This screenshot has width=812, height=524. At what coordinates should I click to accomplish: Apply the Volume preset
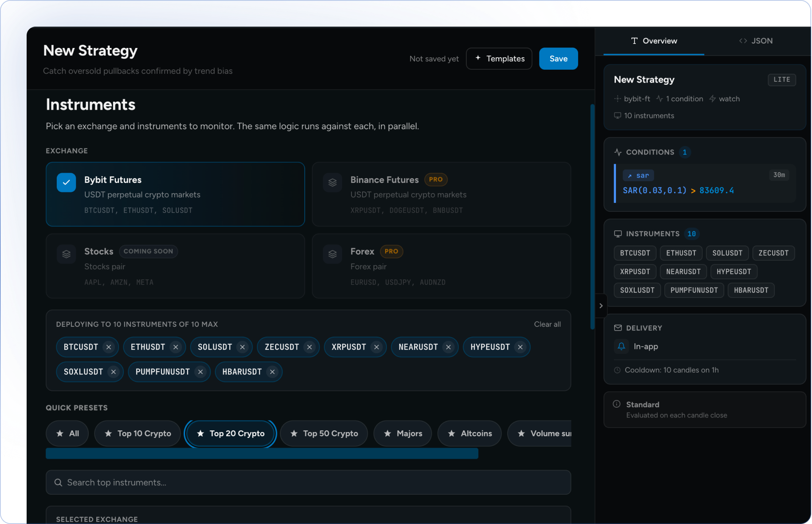click(x=540, y=433)
